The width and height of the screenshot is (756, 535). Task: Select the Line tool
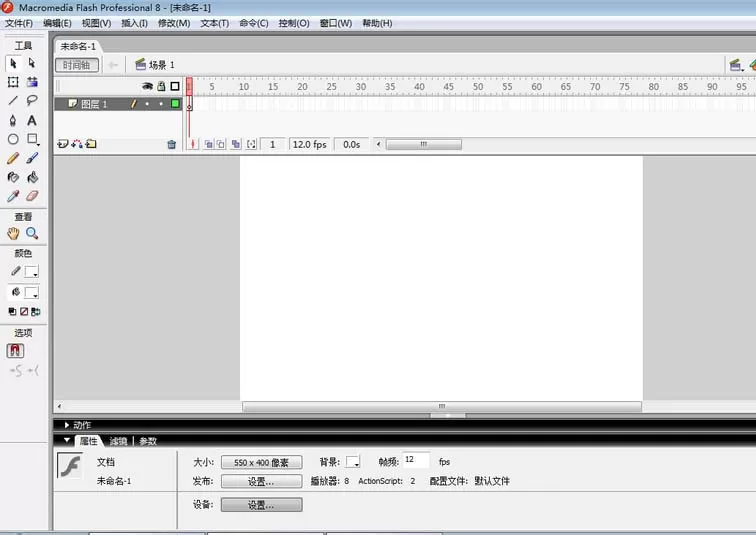(13, 101)
